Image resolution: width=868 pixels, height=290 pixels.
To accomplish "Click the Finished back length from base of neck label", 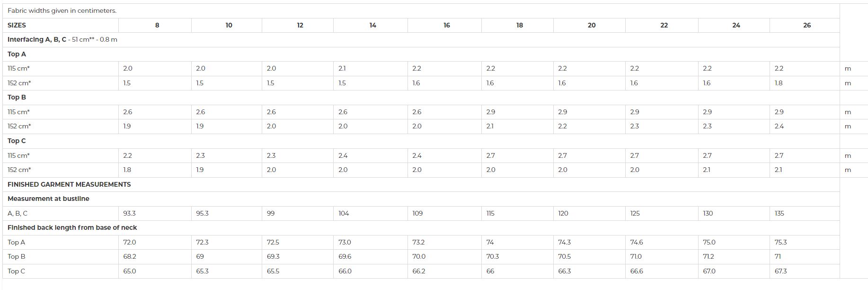I will click(x=72, y=228).
